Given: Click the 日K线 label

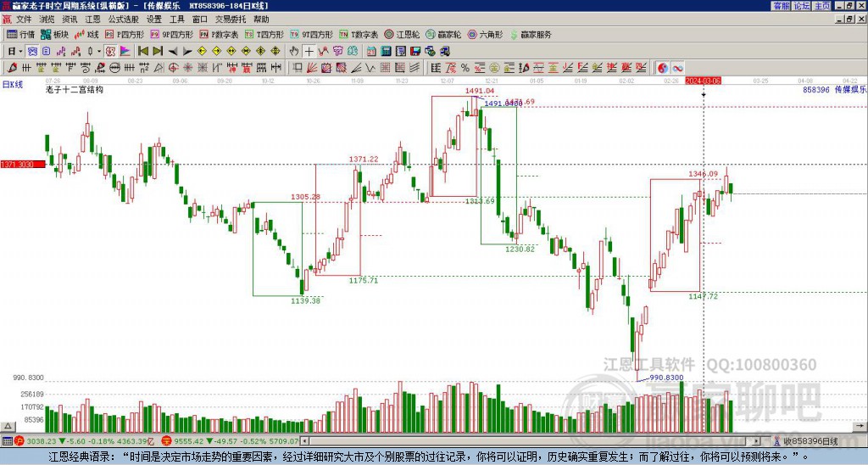Looking at the screenshot, I should pyautogui.click(x=12, y=85).
